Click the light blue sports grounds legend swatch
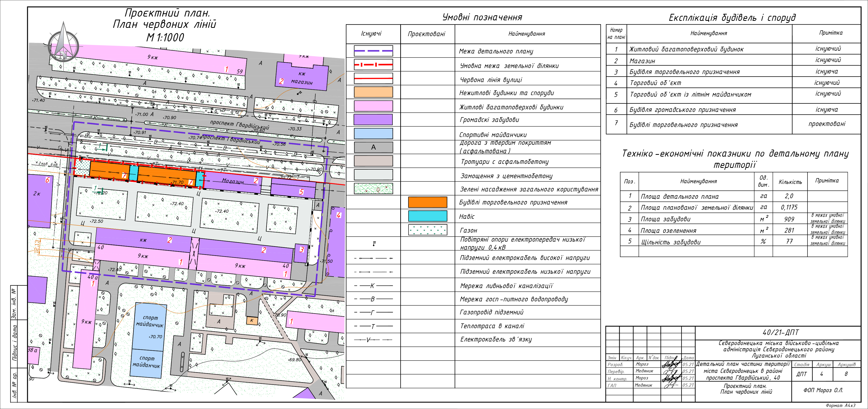Screen dimensions: 868x409 [373, 134]
